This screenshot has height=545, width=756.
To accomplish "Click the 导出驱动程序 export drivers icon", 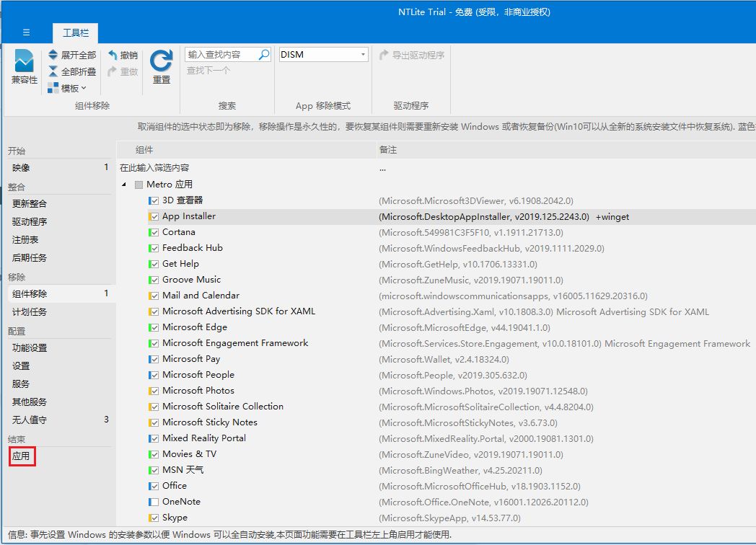I will click(x=384, y=55).
